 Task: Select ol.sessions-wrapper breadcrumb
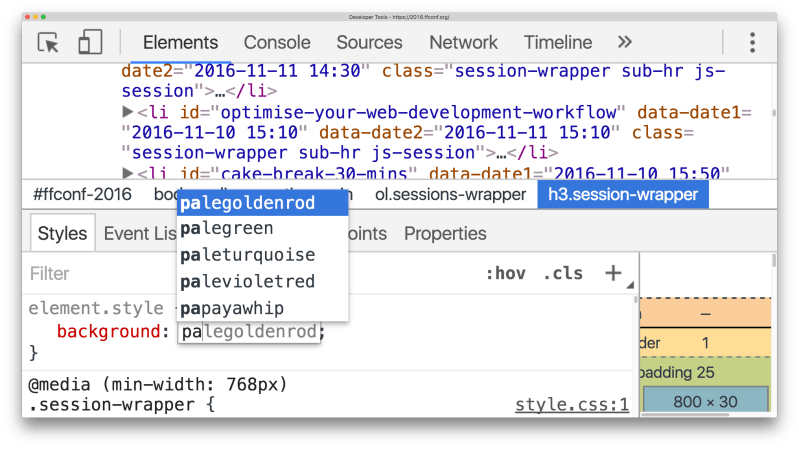click(x=450, y=194)
